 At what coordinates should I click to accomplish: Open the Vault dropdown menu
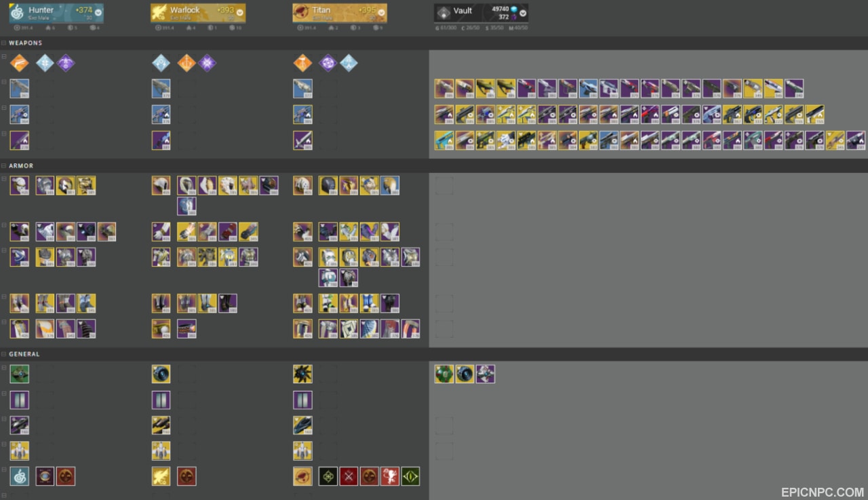523,13
